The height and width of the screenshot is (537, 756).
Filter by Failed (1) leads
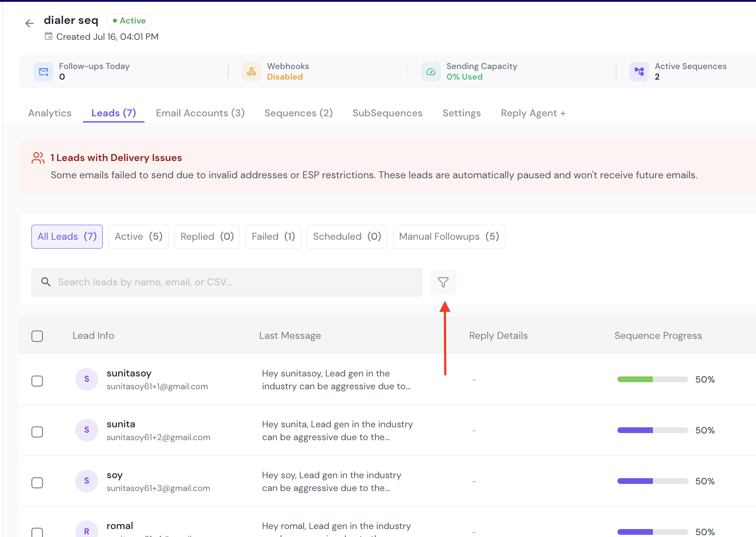(274, 237)
